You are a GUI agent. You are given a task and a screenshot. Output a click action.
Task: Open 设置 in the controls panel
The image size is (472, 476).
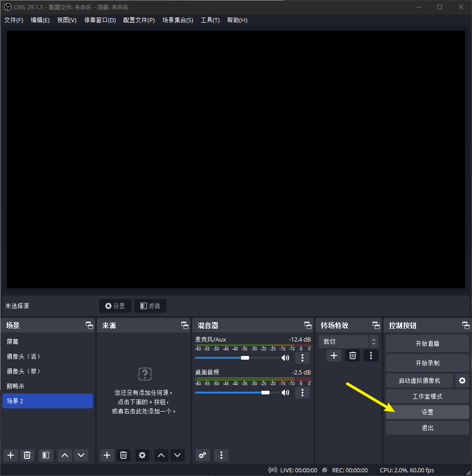428,412
